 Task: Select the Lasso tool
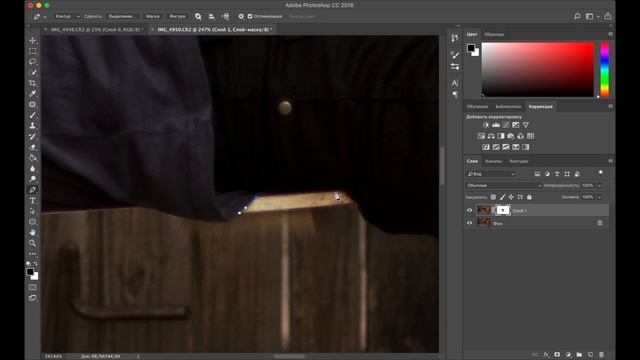point(32,62)
